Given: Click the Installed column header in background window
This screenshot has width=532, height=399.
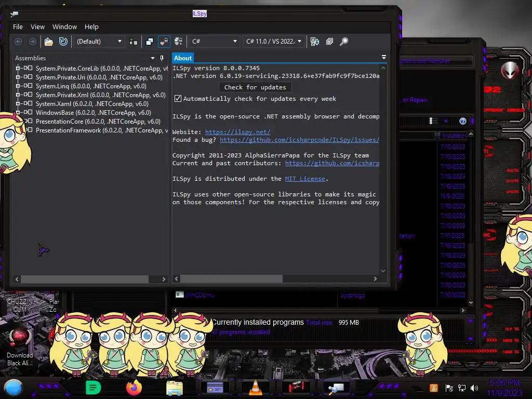Looking at the screenshot, I should point(453,136).
